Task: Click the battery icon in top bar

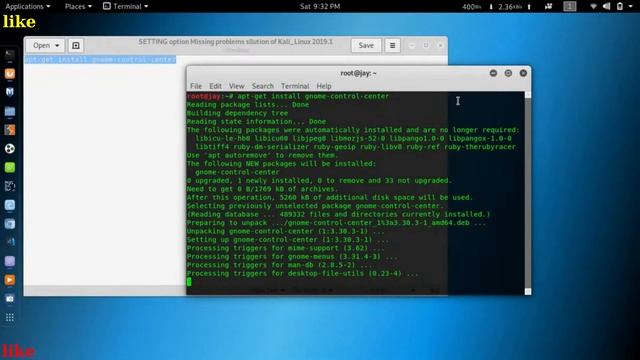Action: (x=620, y=6)
